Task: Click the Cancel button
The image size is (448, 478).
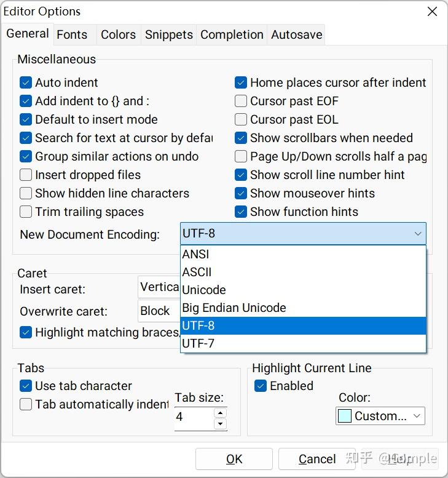Action: pos(317,459)
